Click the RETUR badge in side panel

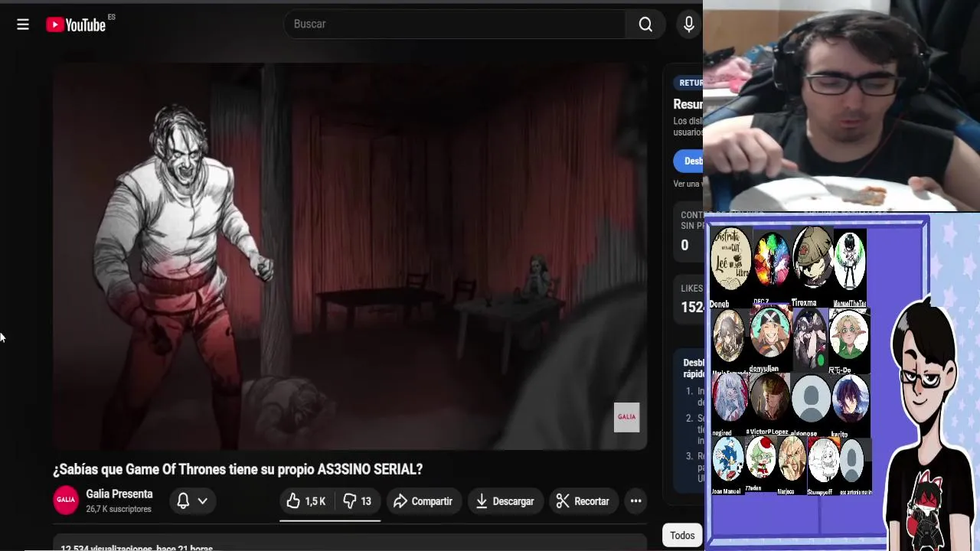(690, 83)
